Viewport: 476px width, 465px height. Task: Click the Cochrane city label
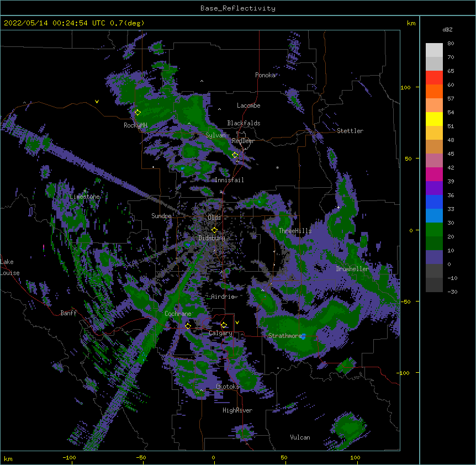178,314
